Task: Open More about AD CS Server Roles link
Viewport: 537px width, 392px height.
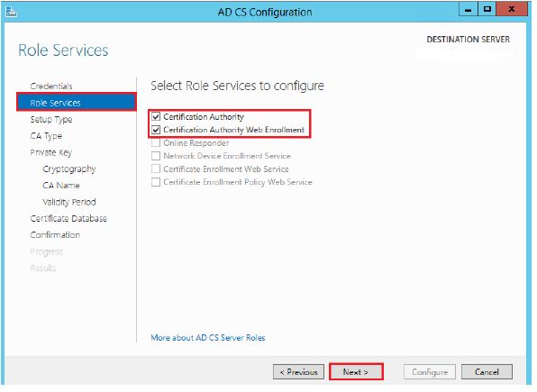Action: [x=208, y=338]
